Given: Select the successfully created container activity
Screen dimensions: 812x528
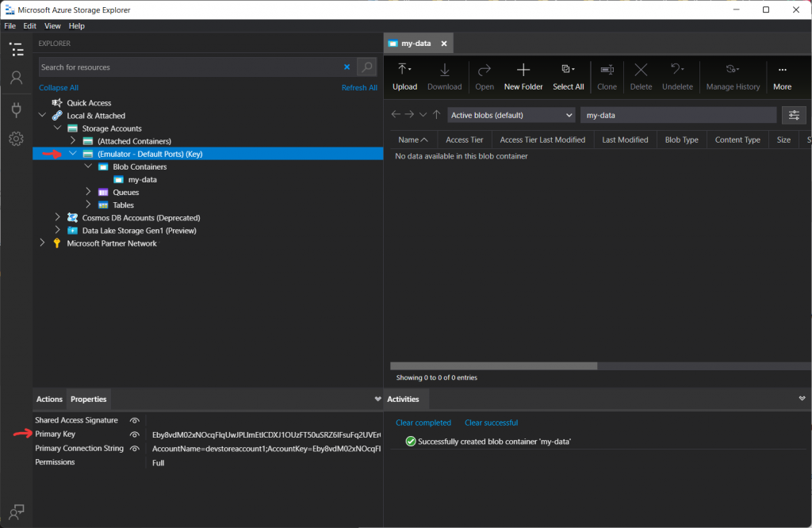Looking at the screenshot, I should (x=488, y=442).
